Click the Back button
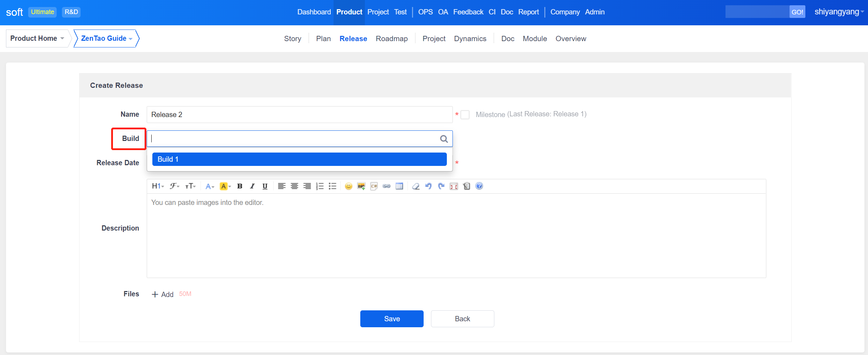 [x=462, y=319]
